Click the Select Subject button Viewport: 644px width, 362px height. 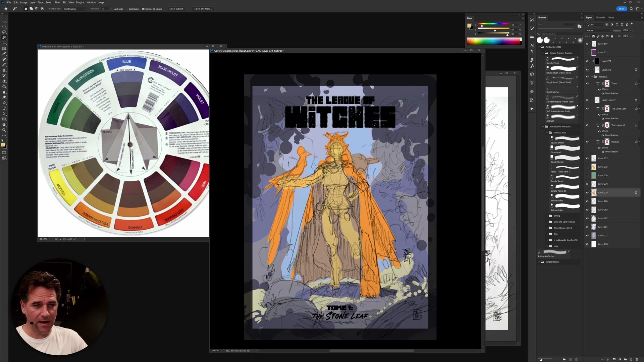[176, 9]
